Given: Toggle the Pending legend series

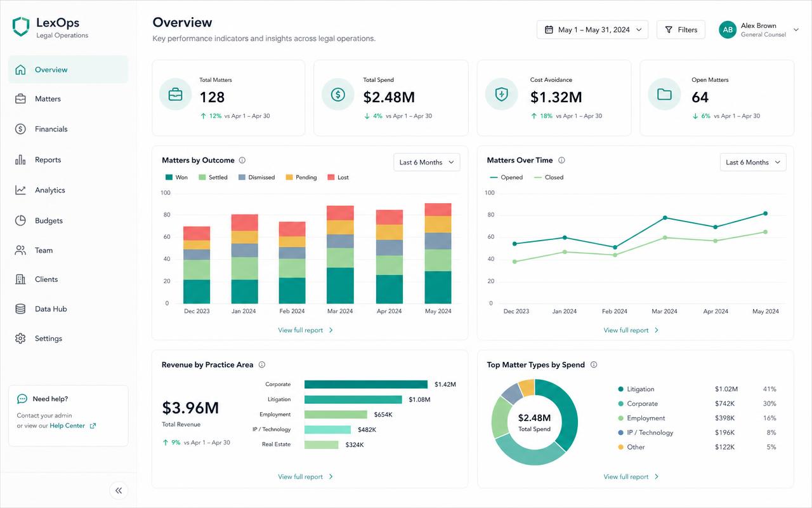Looking at the screenshot, I should click(x=301, y=178).
